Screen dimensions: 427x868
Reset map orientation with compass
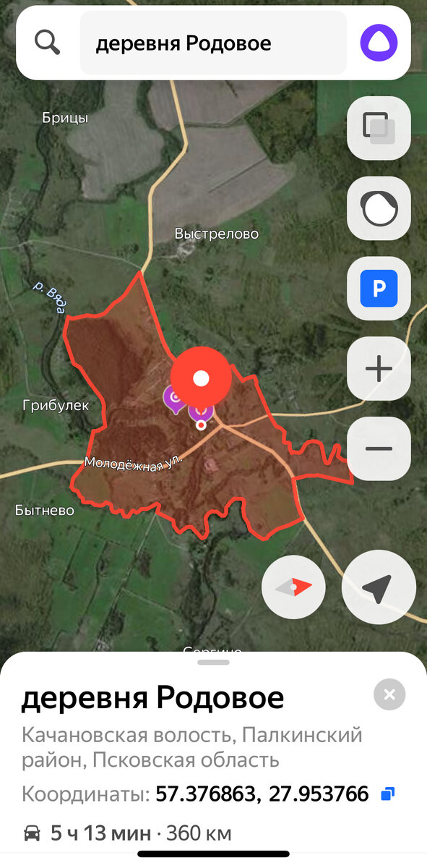coord(294,587)
